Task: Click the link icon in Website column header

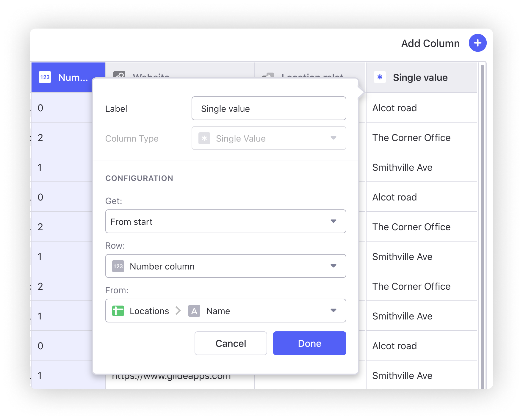Action: pyautogui.click(x=119, y=75)
